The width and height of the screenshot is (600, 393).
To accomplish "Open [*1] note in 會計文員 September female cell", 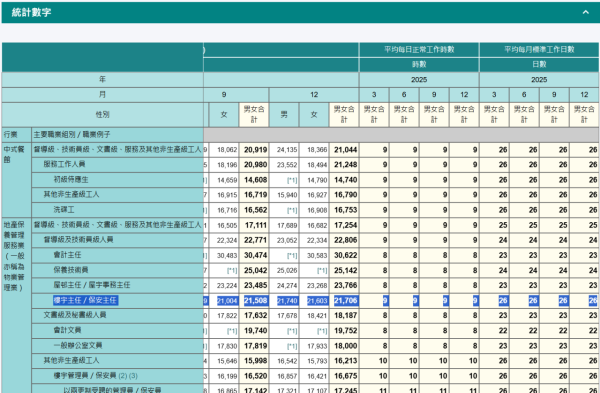I will click(x=232, y=331).
